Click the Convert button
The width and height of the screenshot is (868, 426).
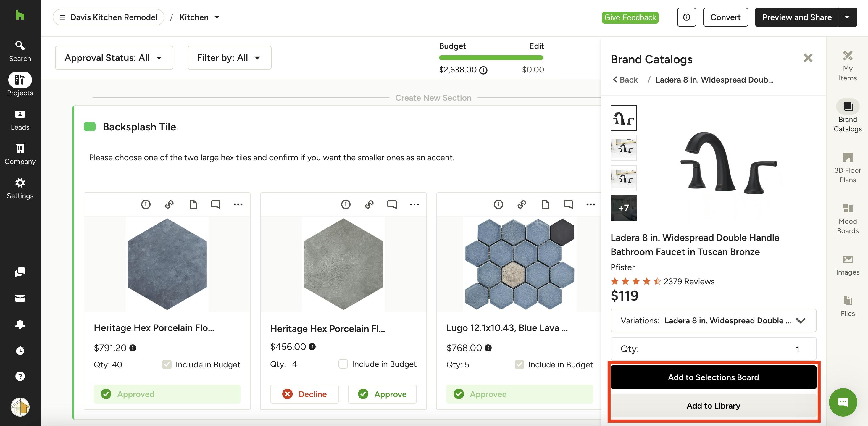pos(725,17)
